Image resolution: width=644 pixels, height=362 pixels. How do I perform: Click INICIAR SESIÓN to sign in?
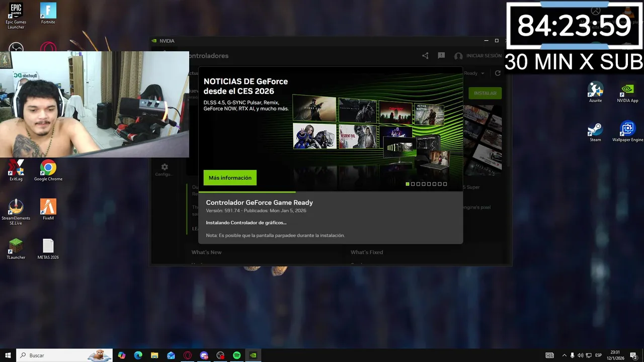click(x=484, y=56)
